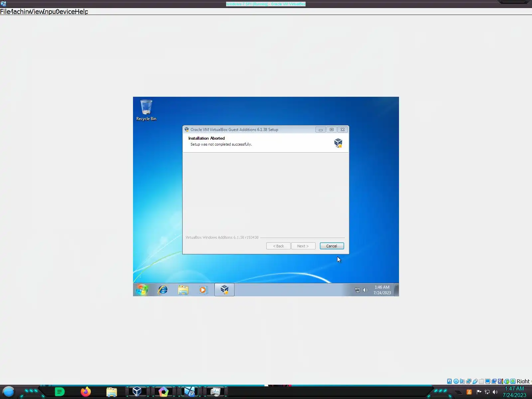Click the host network tray icon
Screen dimensions: 532x399
[487, 392]
